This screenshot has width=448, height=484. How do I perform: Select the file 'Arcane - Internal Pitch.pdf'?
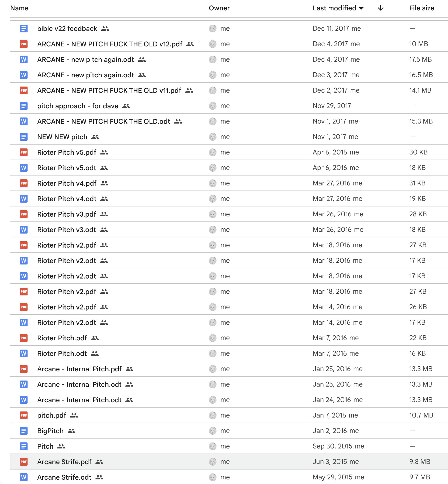click(79, 369)
